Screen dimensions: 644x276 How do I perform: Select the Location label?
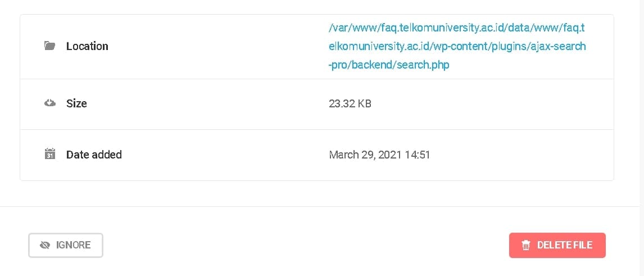coord(87,46)
